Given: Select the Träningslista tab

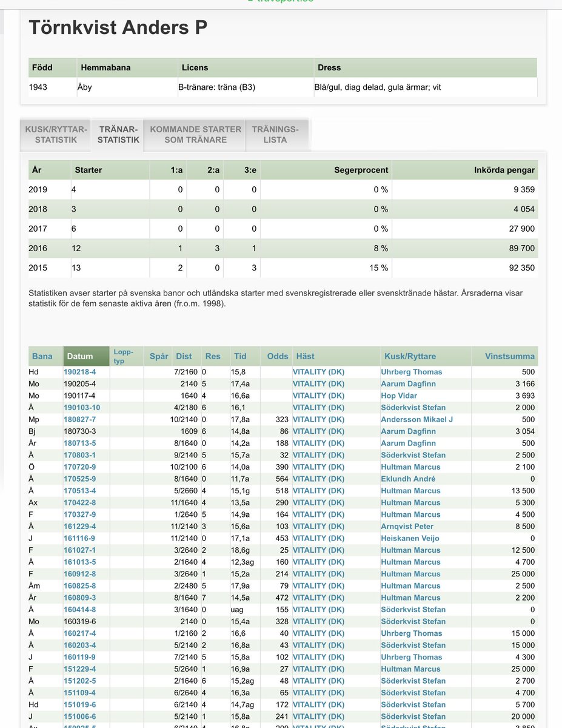Looking at the screenshot, I should [x=275, y=134].
